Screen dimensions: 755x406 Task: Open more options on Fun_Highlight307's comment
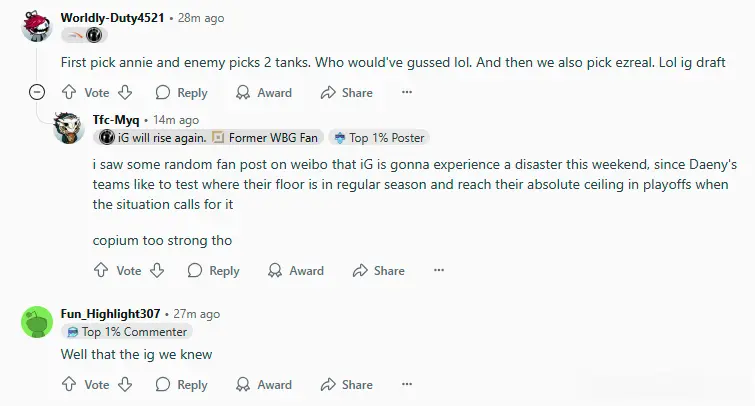point(406,384)
